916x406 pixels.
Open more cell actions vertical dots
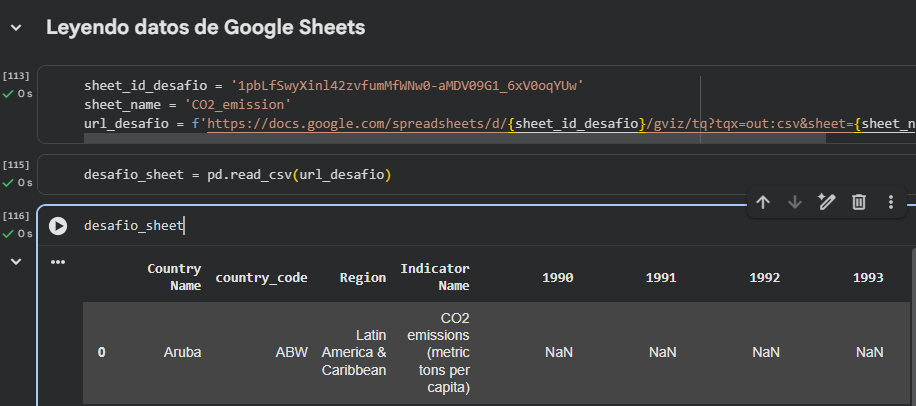click(890, 202)
